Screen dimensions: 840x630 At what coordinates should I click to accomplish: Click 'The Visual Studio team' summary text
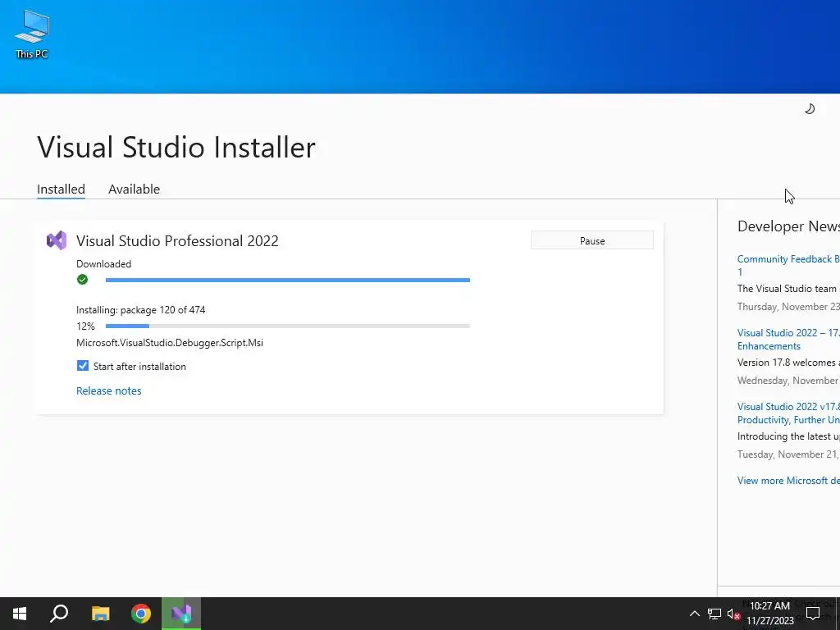[x=787, y=288]
